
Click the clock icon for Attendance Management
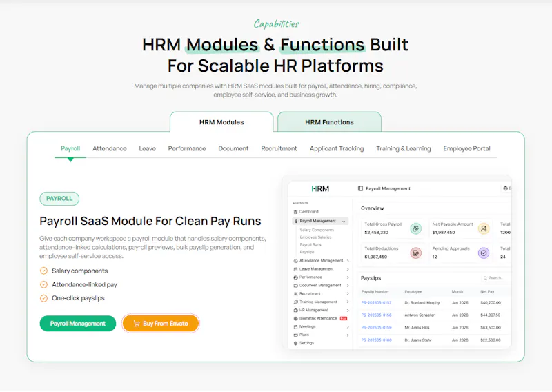tap(295, 261)
